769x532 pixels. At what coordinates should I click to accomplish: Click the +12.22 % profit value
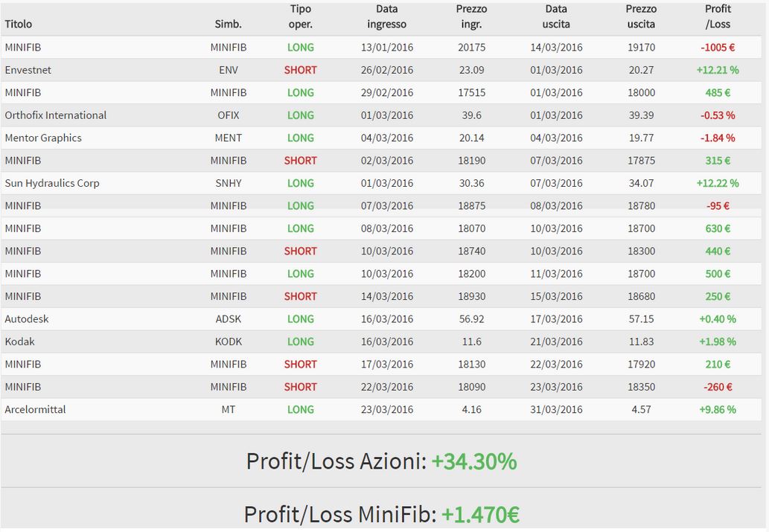(718, 183)
